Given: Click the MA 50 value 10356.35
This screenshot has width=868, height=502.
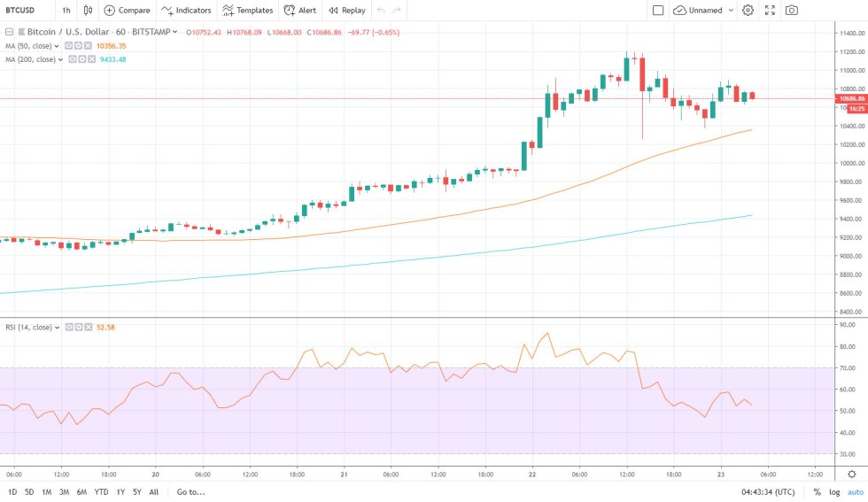Looking at the screenshot, I should [112, 46].
